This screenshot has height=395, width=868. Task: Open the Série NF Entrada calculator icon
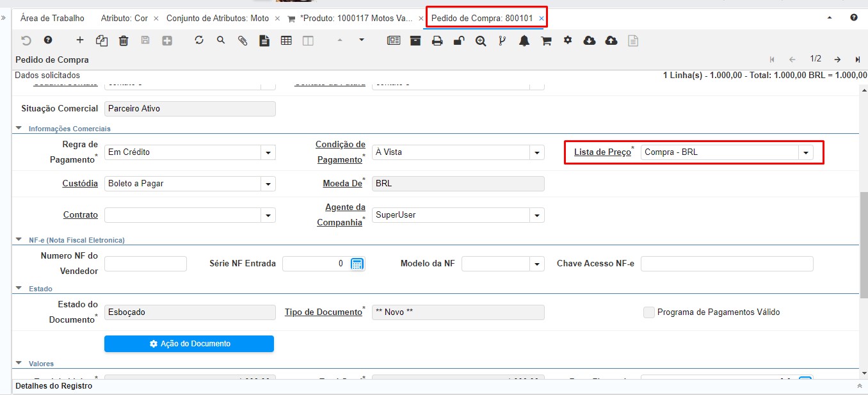pyautogui.click(x=357, y=264)
